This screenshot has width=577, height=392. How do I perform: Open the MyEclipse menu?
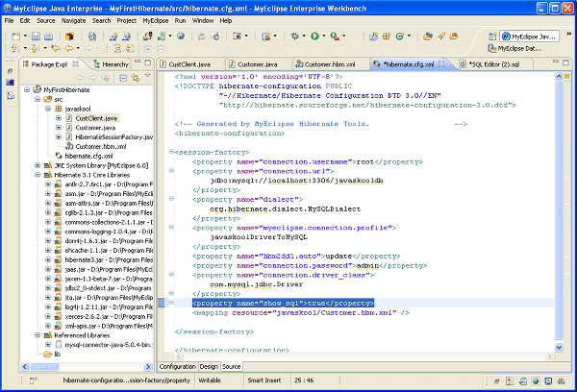point(155,20)
